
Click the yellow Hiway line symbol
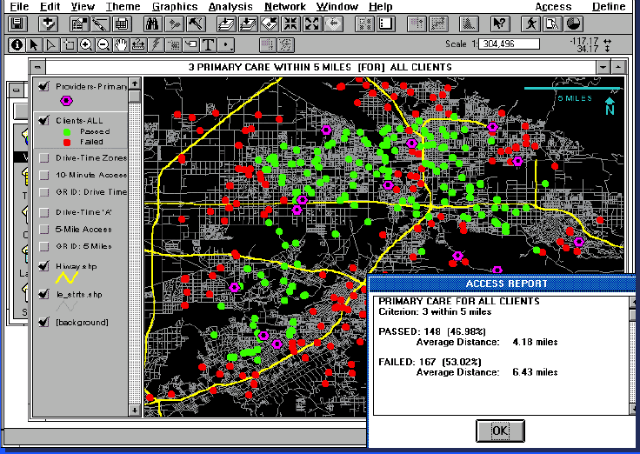click(x=67, y=278)
